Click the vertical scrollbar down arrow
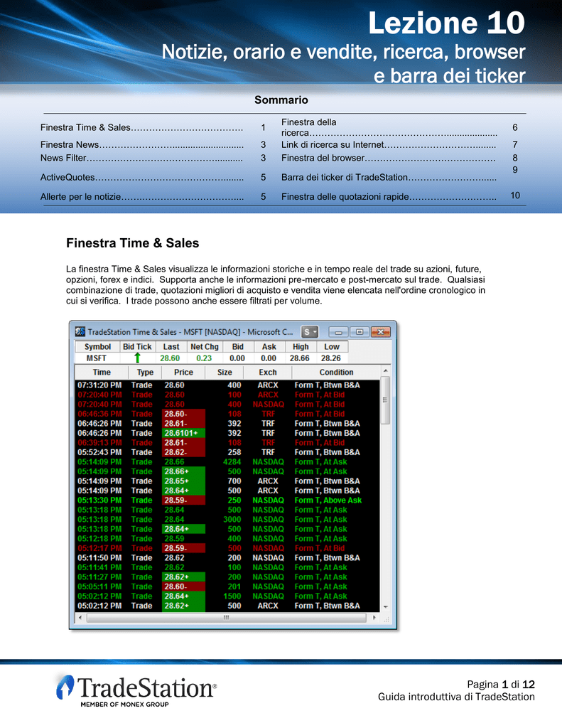The width and height of the screenshot is (562, 728). pos(385,607)
